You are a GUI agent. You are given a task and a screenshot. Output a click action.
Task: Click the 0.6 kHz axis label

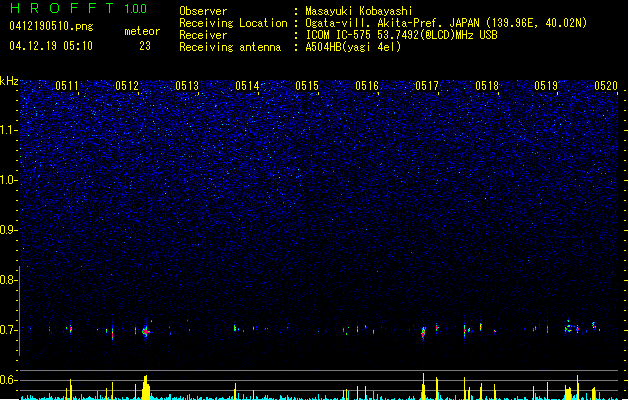pos(8,380)
